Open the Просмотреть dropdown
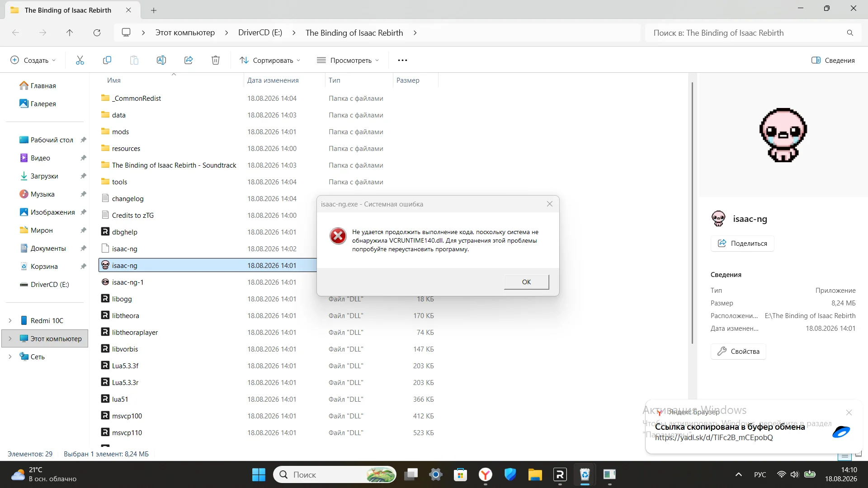This screenshot has height=488, width=868. pyautogui.click(x=348, y=60)
